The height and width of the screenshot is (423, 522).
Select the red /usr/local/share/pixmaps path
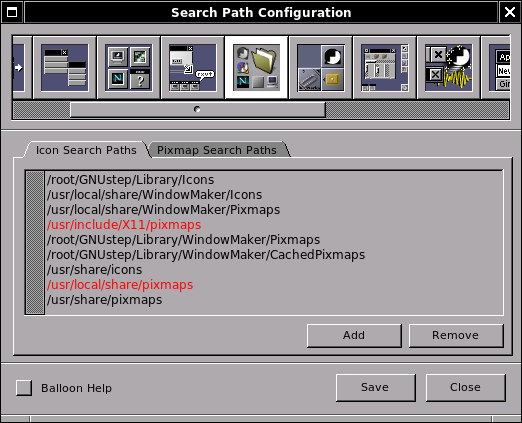pos(274,285)
